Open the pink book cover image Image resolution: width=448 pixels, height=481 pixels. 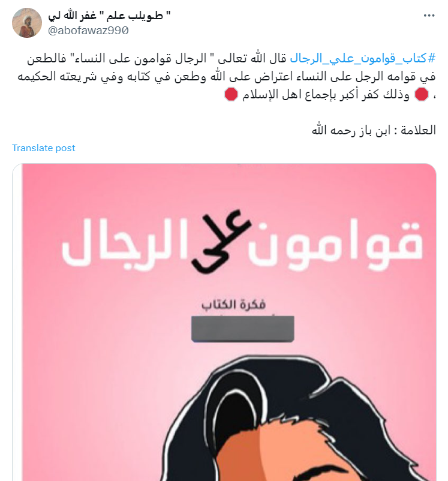click(224, 322)
